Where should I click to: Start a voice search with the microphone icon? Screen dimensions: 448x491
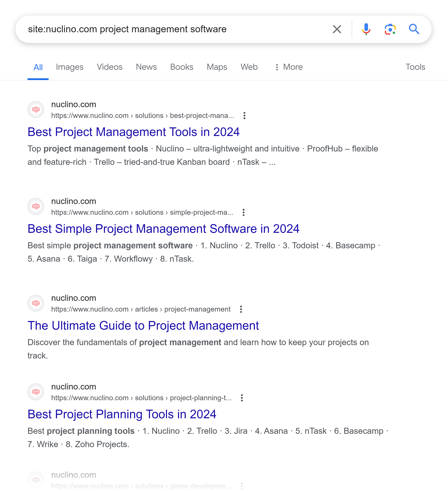(366, 29)
